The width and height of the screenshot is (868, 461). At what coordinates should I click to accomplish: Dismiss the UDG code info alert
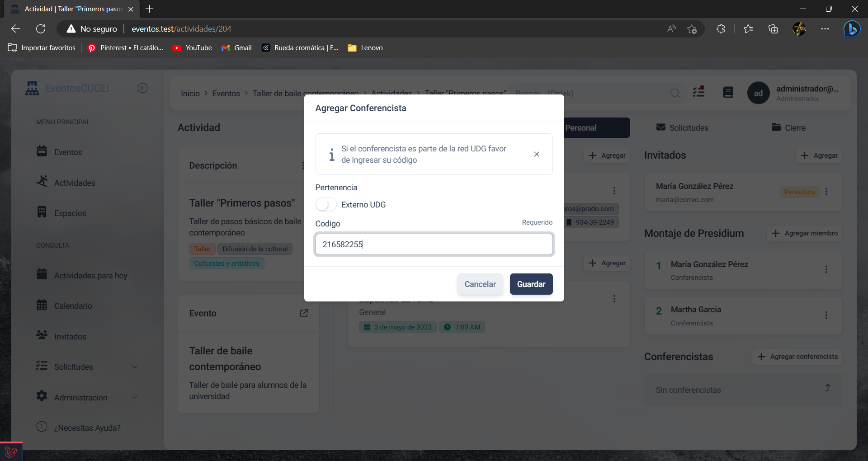536,154
